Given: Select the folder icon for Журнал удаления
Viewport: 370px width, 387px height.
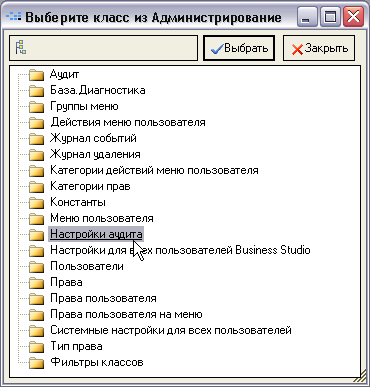Looking at the screenshot, I should (36, 155).
